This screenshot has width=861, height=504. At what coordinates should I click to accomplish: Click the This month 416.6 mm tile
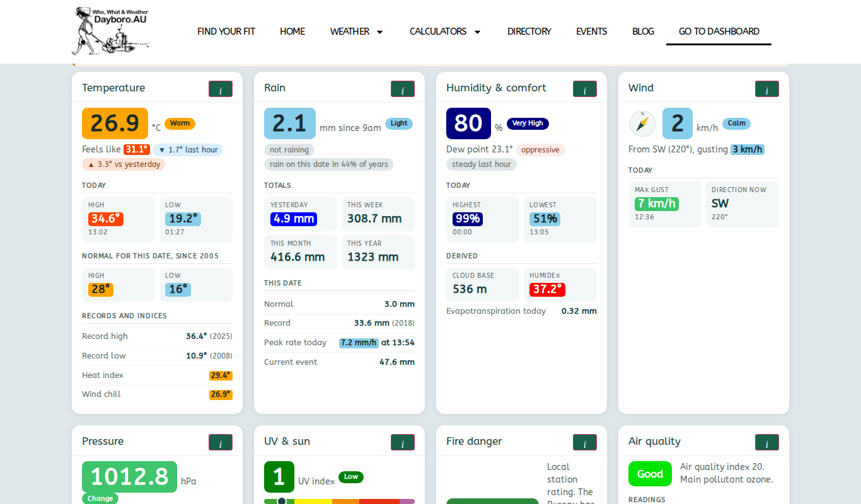(x=301, y=252)
